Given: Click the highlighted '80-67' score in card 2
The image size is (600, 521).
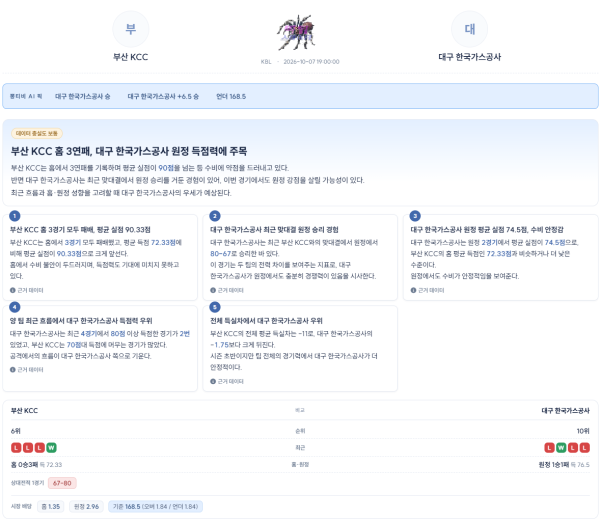Looking at the screenshot, I should point(221,254).
